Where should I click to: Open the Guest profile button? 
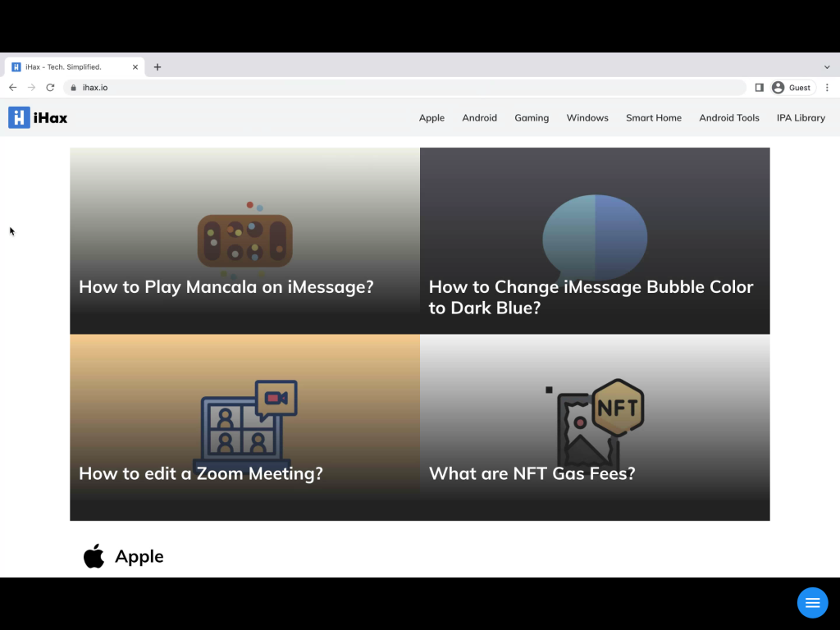792,87
